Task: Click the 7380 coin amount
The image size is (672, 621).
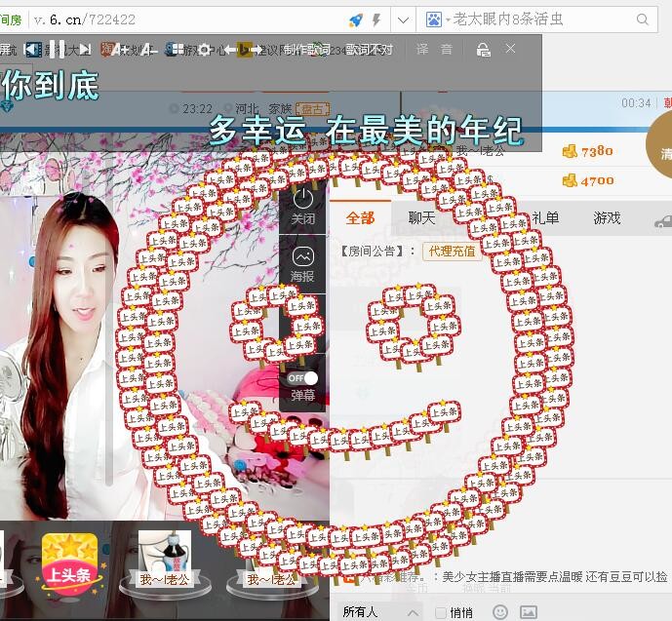Action: 597,151
